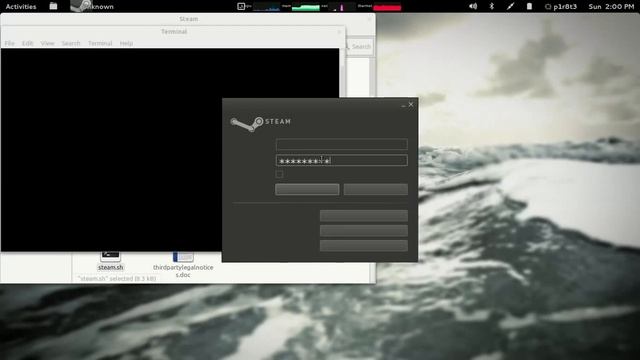Click the folder icon in top bar
Screen dimensions: 640x360
tap(53, 6)
